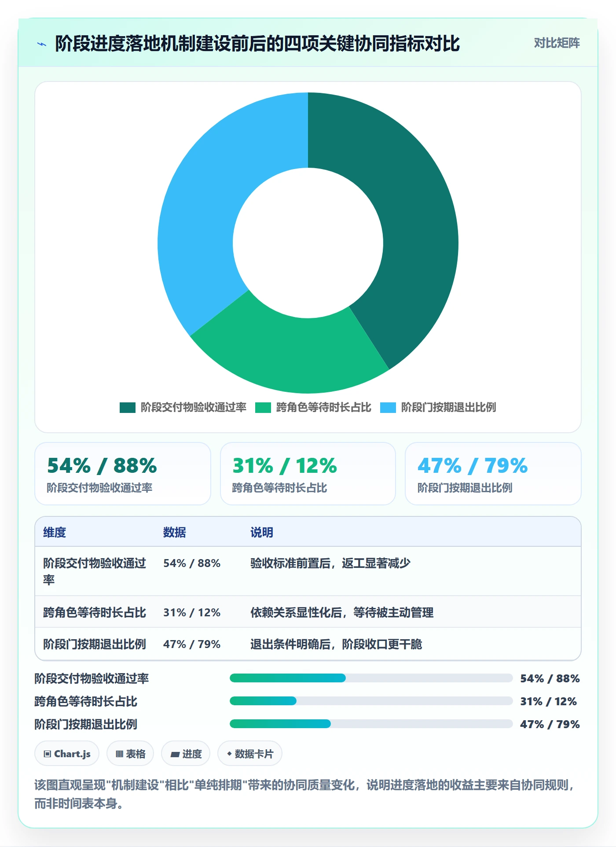This screenshot has height=847, width=616.
Task: Select the 47% / 79% data card
Action: [493, 474]
